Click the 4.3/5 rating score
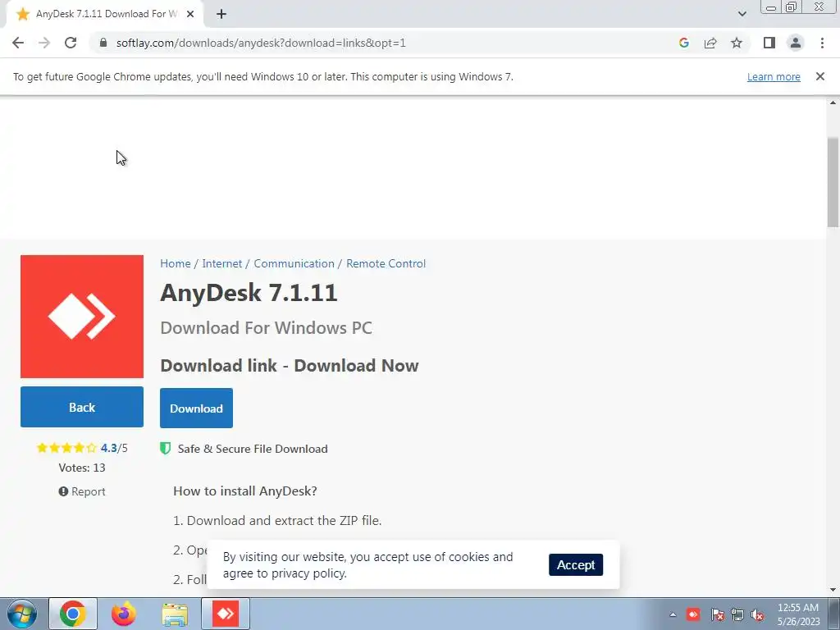 (114, 448)
